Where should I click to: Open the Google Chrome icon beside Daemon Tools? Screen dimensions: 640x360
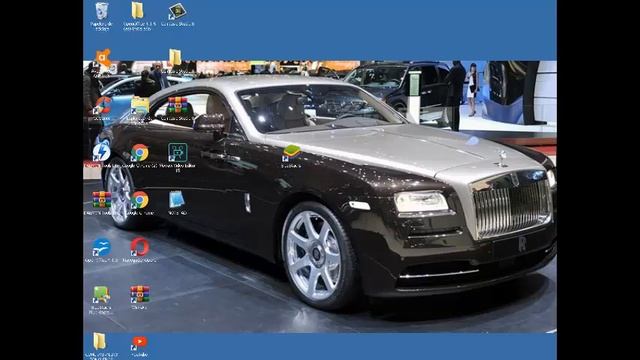point(140,153)
